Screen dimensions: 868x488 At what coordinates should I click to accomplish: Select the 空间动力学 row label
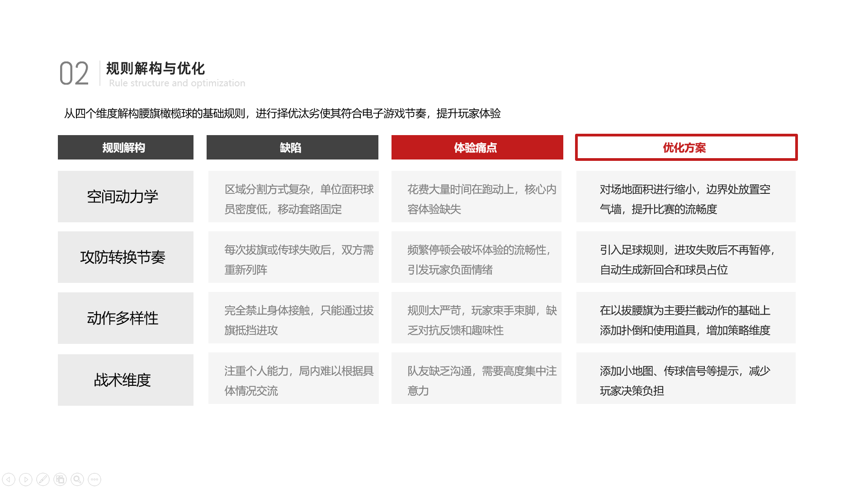125,197
